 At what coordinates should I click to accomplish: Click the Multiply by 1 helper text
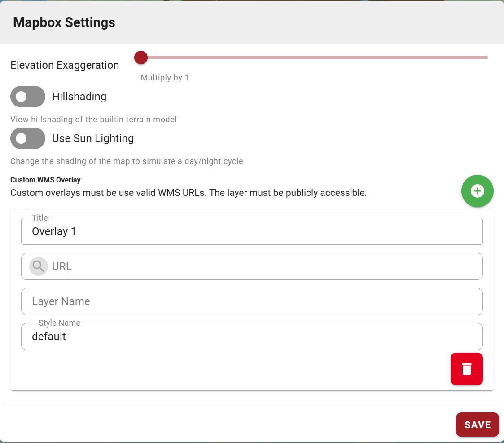165,78
